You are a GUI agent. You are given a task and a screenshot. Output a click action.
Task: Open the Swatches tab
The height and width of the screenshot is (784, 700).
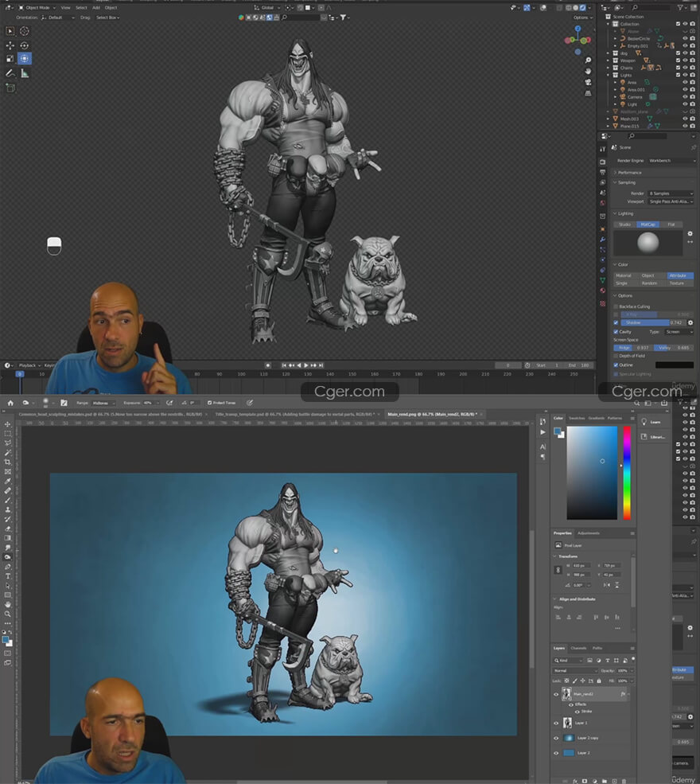tap(577, 418)
